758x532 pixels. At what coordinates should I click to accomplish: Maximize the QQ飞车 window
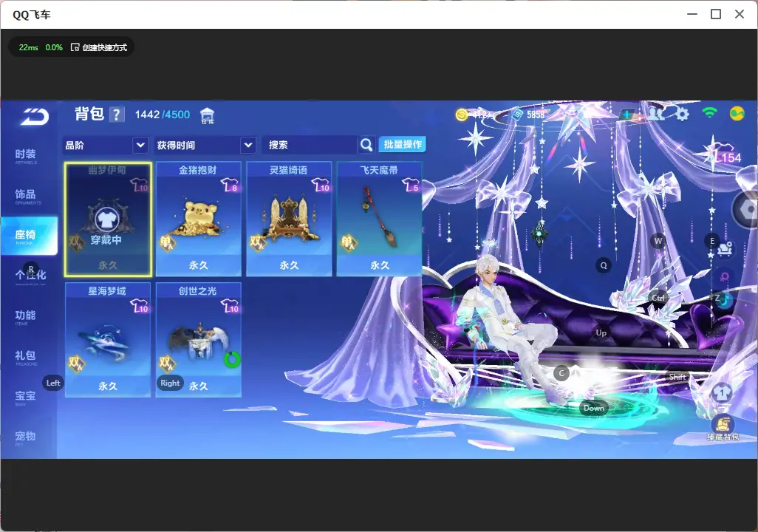716,14
